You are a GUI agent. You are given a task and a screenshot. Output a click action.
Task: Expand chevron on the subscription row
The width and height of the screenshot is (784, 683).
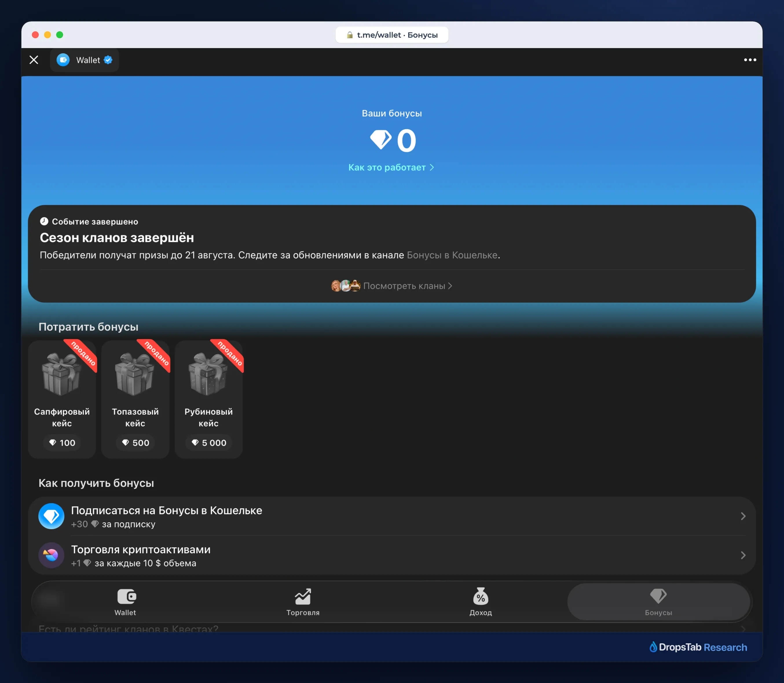click(x=743, y=516)
